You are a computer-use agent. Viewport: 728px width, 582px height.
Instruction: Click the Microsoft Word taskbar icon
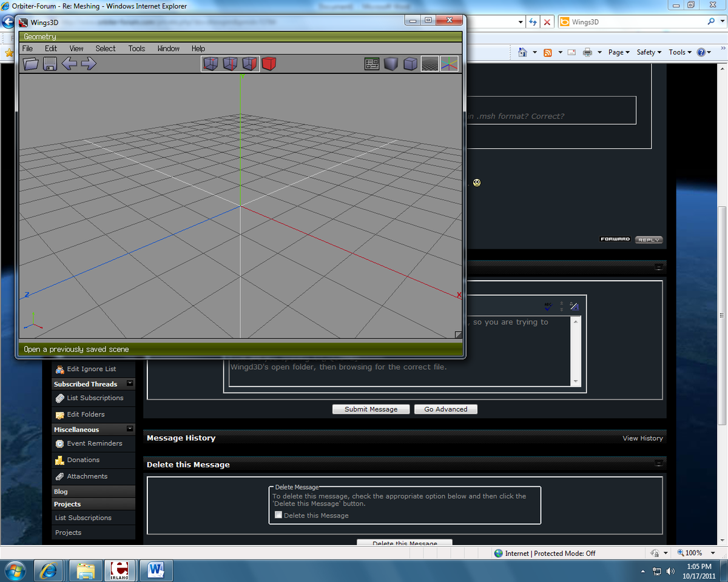pos(156,570)
